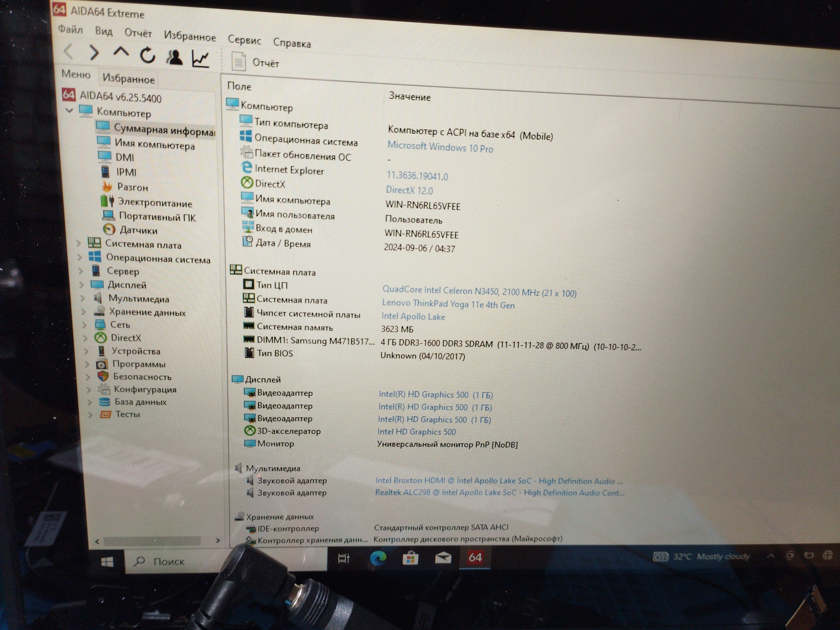Open the Microsoft Windows 10 Pro link
Image resolution: width=840 pixels, height=630 pixels.
pyautogui.click(x=440, y=147)
